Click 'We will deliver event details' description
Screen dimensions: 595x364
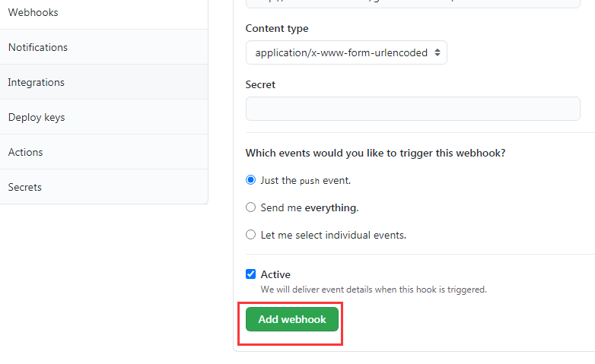click(373, 290)
